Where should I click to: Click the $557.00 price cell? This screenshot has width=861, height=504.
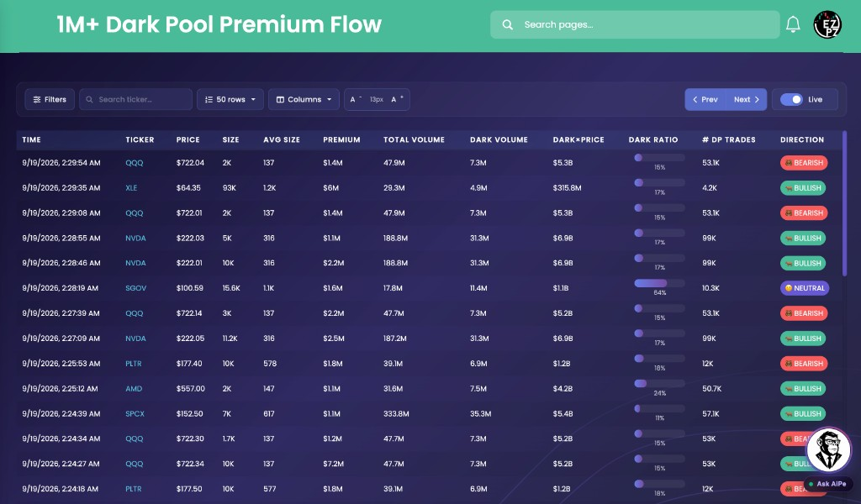click(190, 389)
